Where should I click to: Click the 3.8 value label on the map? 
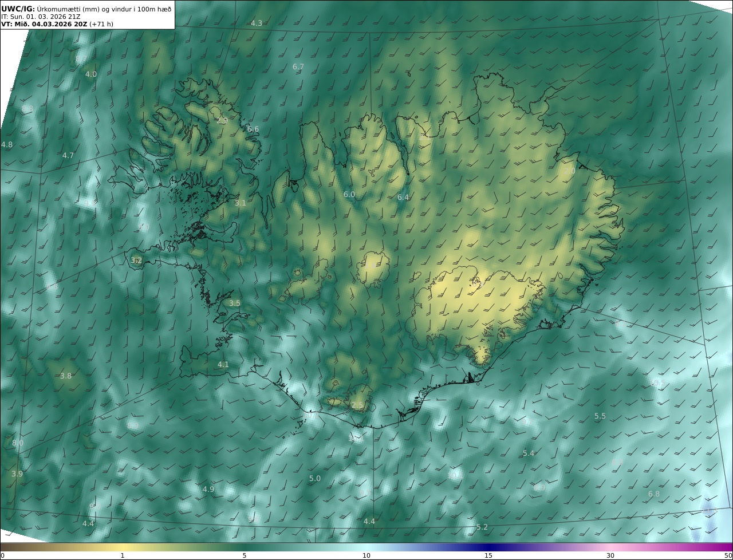tap(66, 376)
